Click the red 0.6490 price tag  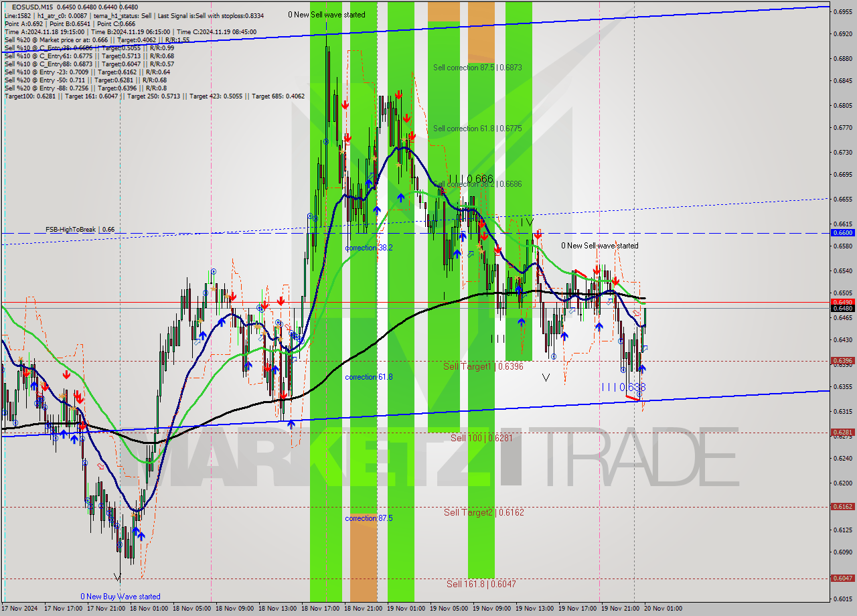coord(842,302)
